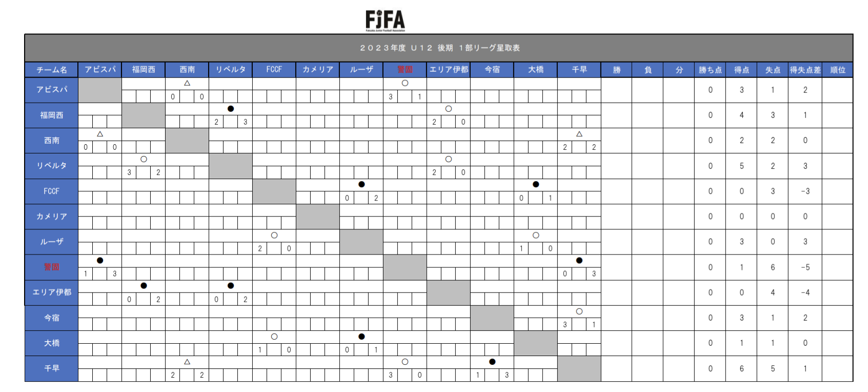Screen dimensions: 868x392
Task: Click the 大橋 column header
Action: coord(536,70)
